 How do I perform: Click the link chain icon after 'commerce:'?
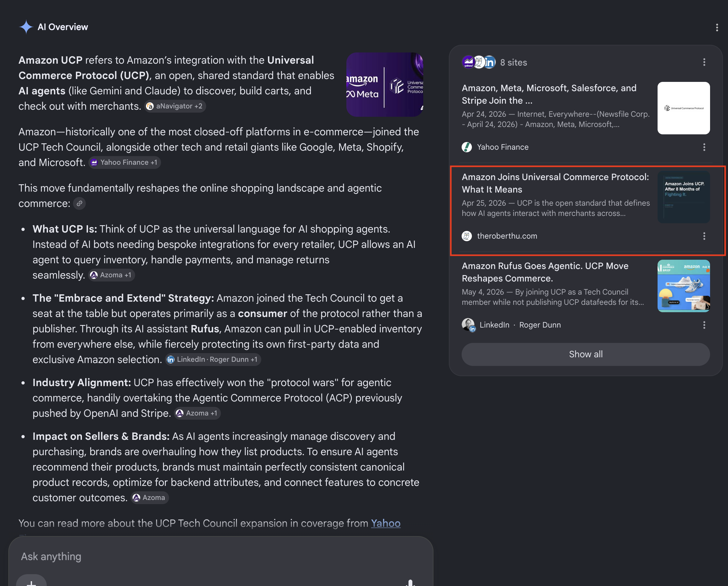pyautogui.click(x=79, y=203)
